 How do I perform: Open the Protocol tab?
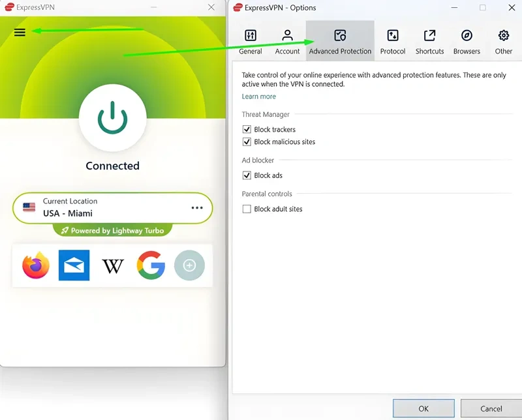tap(393, 42)
